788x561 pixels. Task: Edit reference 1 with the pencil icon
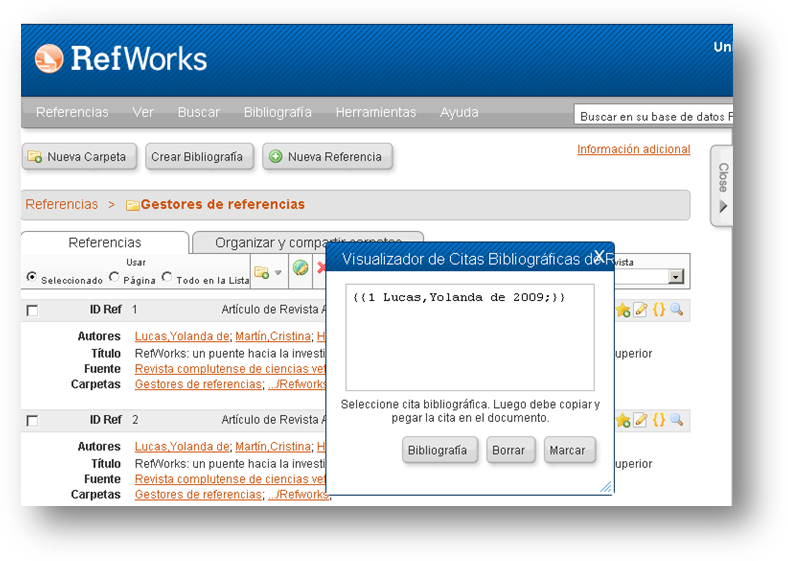point(640,310)
